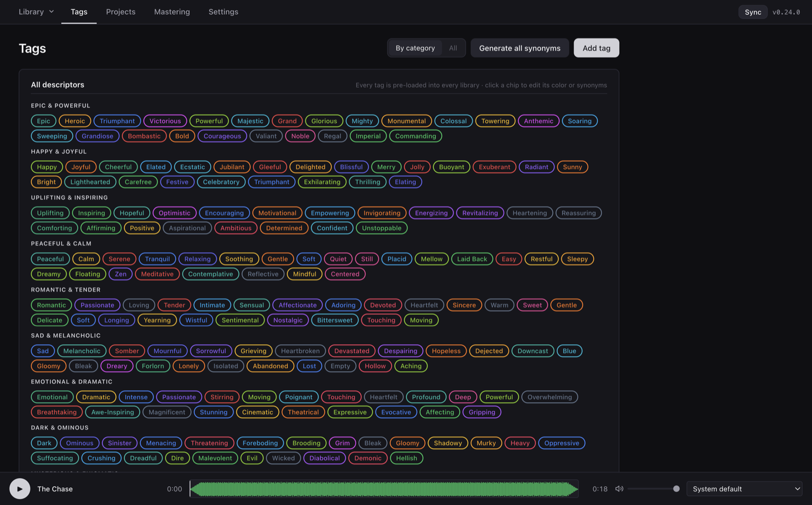This screenshot has width=812, height=505.
Task: Switch view to By category
Action: click(415, 48)
